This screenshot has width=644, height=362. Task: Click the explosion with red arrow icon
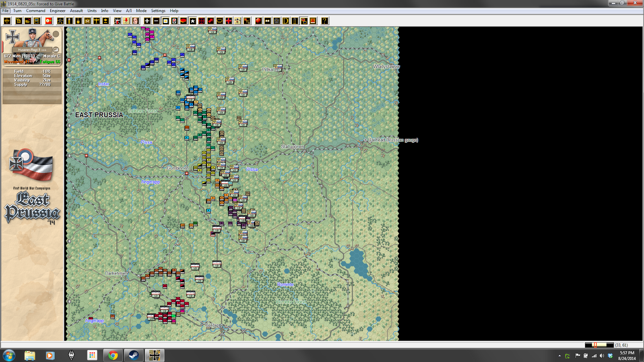pyautogui.click(x=117, y=21)
